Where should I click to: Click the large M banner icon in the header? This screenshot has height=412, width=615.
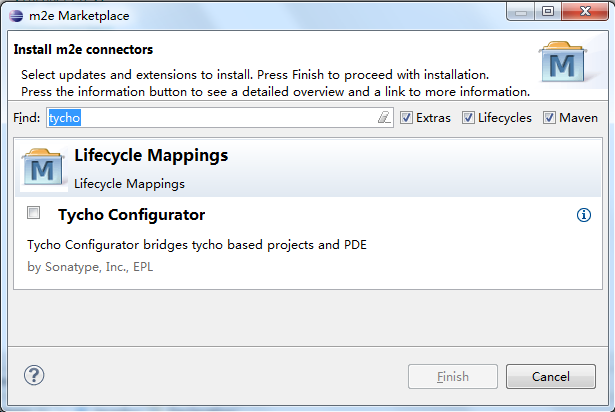(x=562, y=62)
